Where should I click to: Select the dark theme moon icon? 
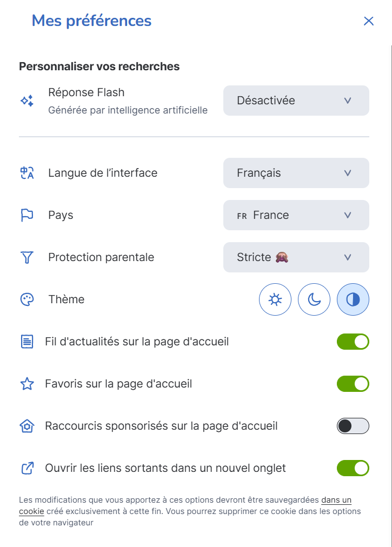(314, 299)
